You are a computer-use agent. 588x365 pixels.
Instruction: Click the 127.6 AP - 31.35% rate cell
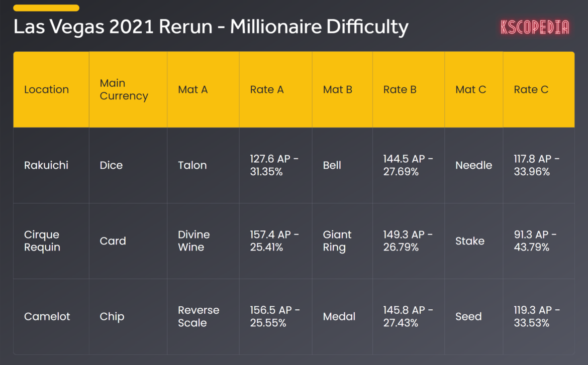tap(274, 165)
